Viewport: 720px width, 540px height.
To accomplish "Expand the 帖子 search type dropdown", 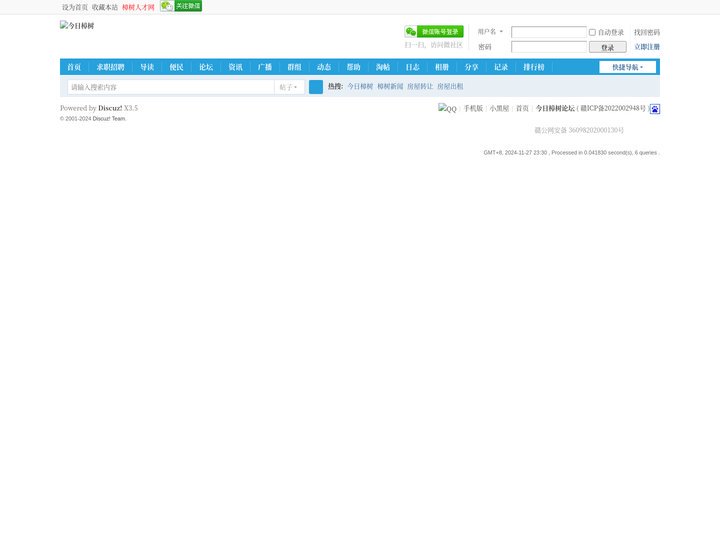I will pos(288,87).
